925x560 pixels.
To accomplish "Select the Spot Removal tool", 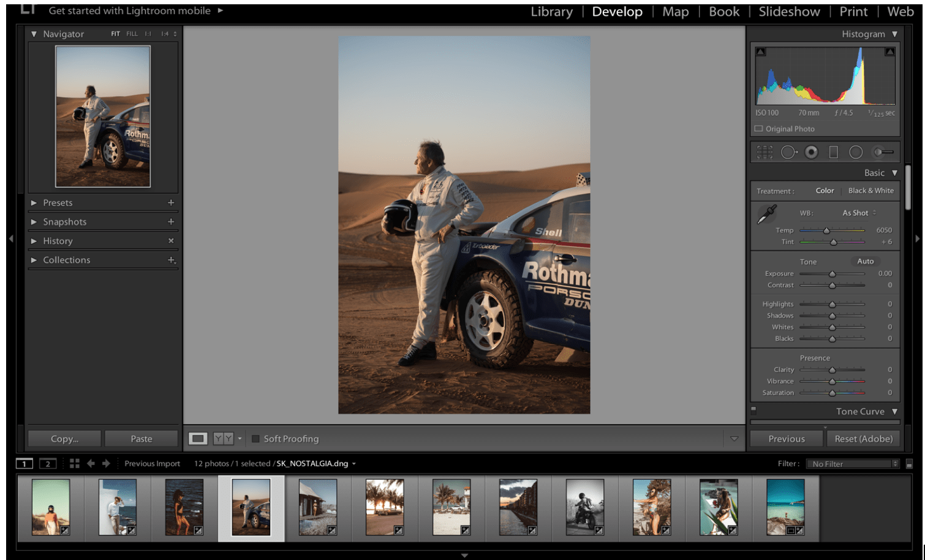I will click(x=788, y=152).
